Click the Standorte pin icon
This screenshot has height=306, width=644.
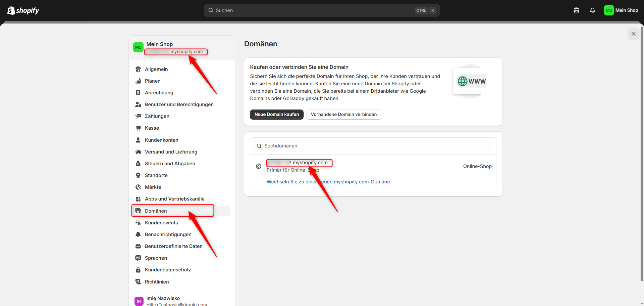pos(138,175)
